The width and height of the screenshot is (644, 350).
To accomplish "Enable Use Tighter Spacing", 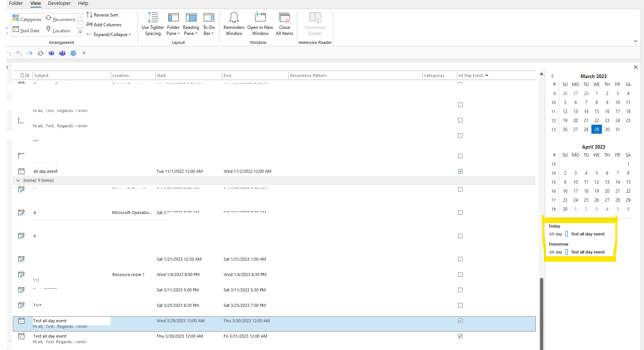I will 153,24.
